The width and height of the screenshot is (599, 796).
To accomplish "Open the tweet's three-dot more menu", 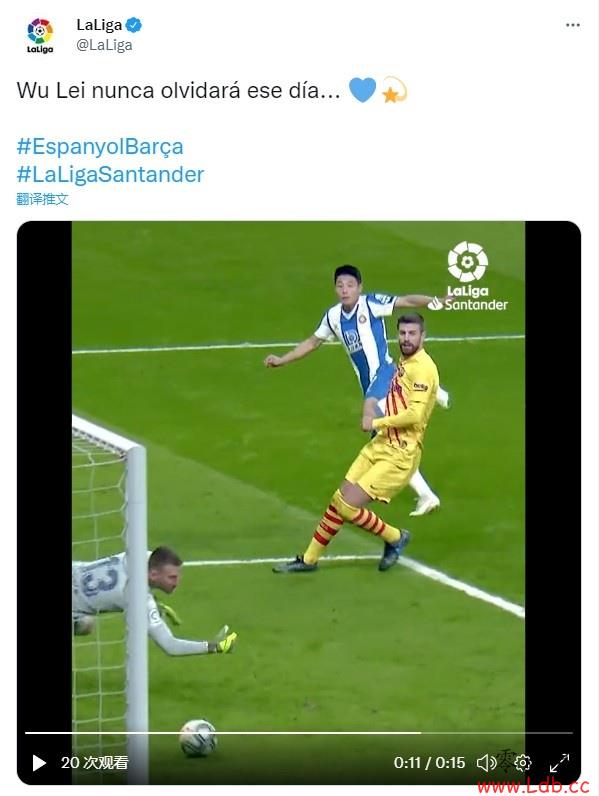I will click(x=573, y=25).
